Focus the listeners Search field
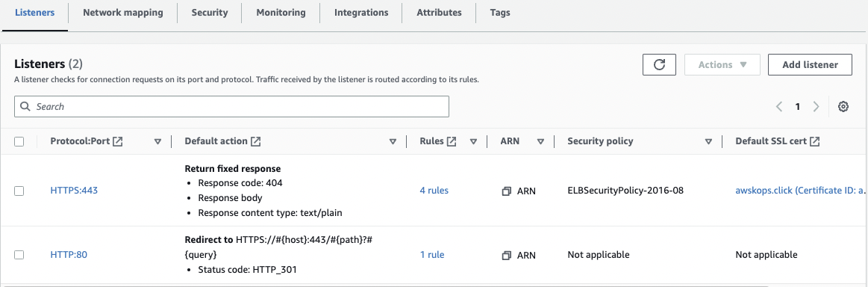 coord(231,106)
